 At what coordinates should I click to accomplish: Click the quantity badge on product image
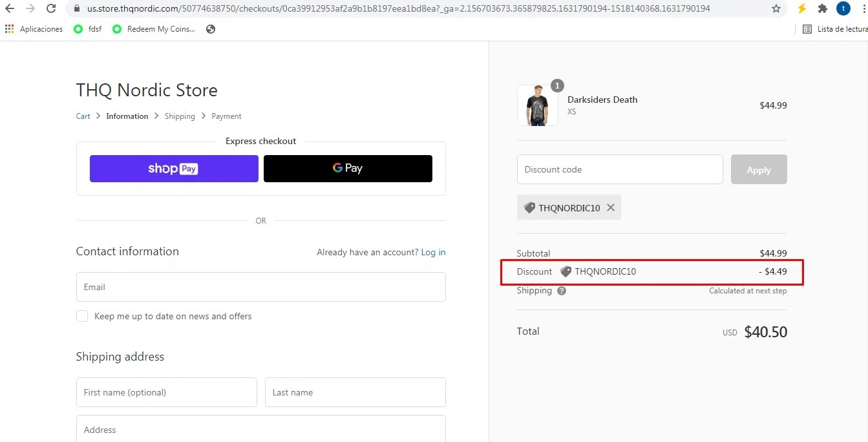557,85
